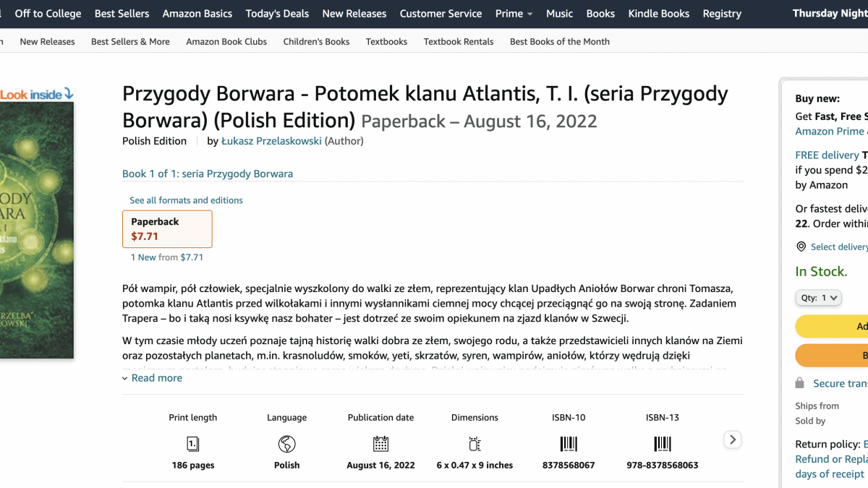Screen dimensions: 868x488
Task: Open the Today's Deals nav item
Action: (277, 14)
